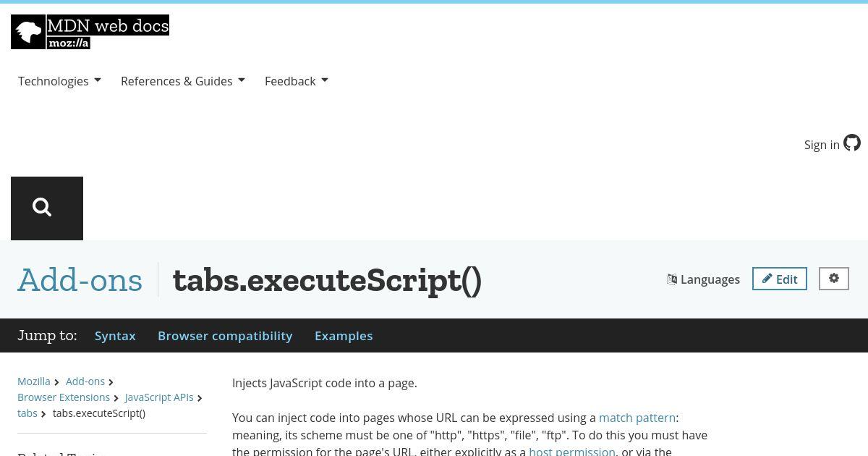
Task: Click the MDN web docs dinosaur logo
Action: click(29, 32)
